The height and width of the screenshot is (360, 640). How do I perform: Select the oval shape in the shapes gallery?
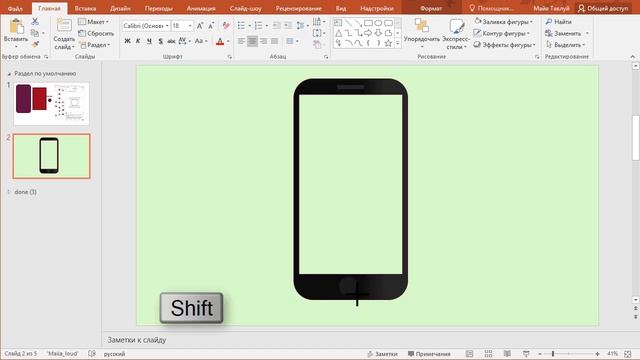[x=378, y=23]
